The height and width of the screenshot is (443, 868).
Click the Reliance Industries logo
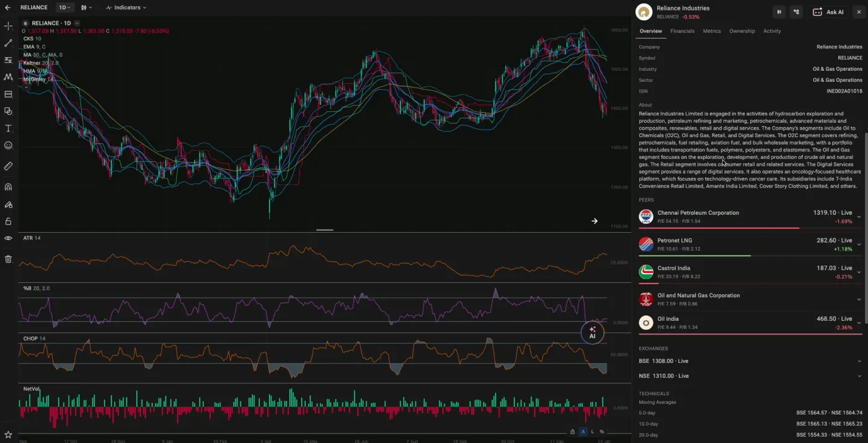pos(644,12)
